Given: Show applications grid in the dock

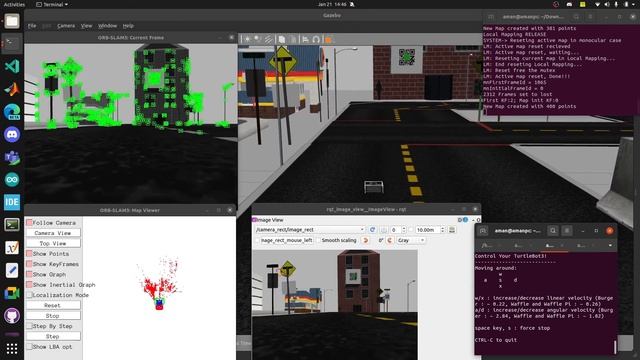Looking at the screenshot, I should [x=12, y=348].
